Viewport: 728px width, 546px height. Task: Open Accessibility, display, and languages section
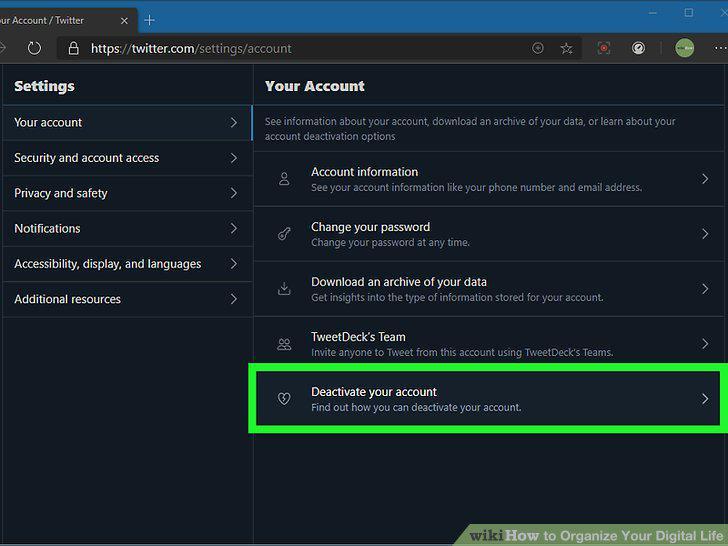[x=128, y=264]
